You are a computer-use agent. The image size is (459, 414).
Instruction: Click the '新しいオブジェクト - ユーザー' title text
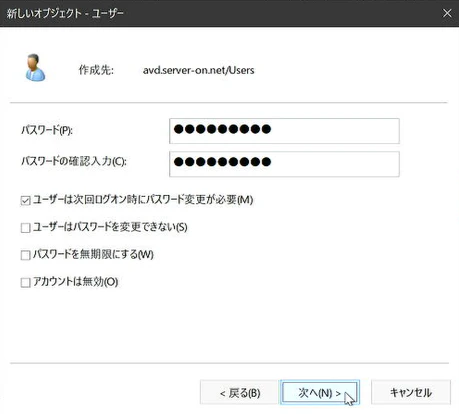65,13
